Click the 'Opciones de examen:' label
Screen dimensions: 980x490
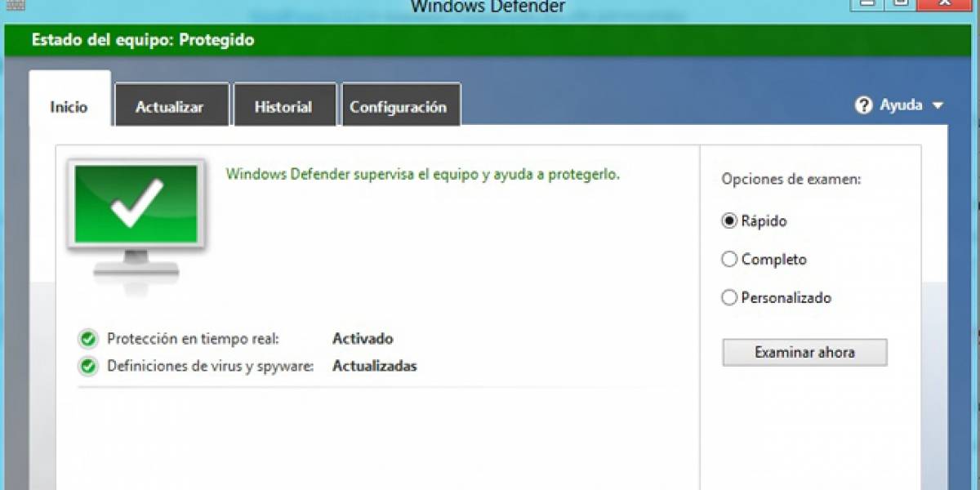point(791,180)
